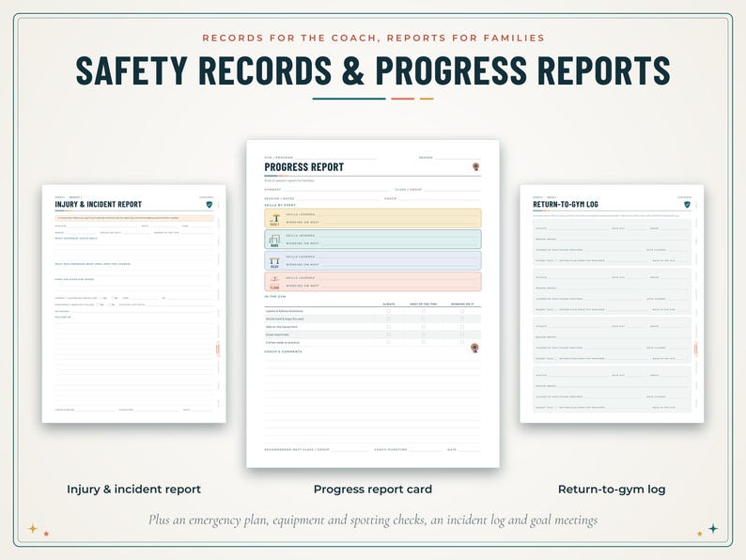Viewport: 746px width, 560px height.
Task: Click the 'COACH'S COMMENTS' section label
Action: (x=283, y=351)
